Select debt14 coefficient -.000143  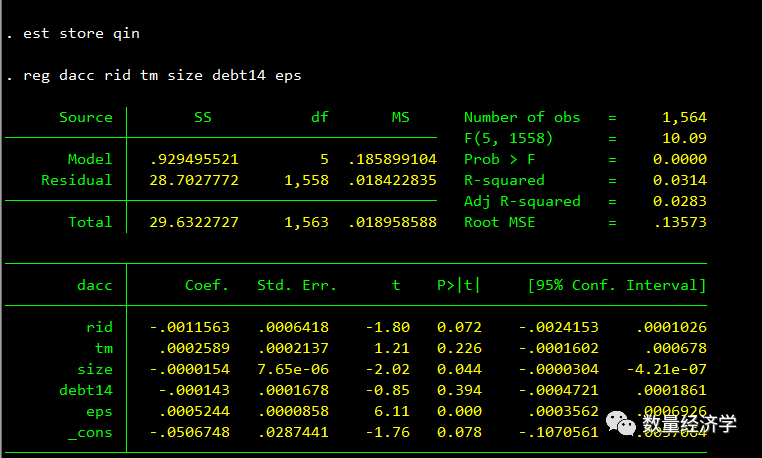194,390
